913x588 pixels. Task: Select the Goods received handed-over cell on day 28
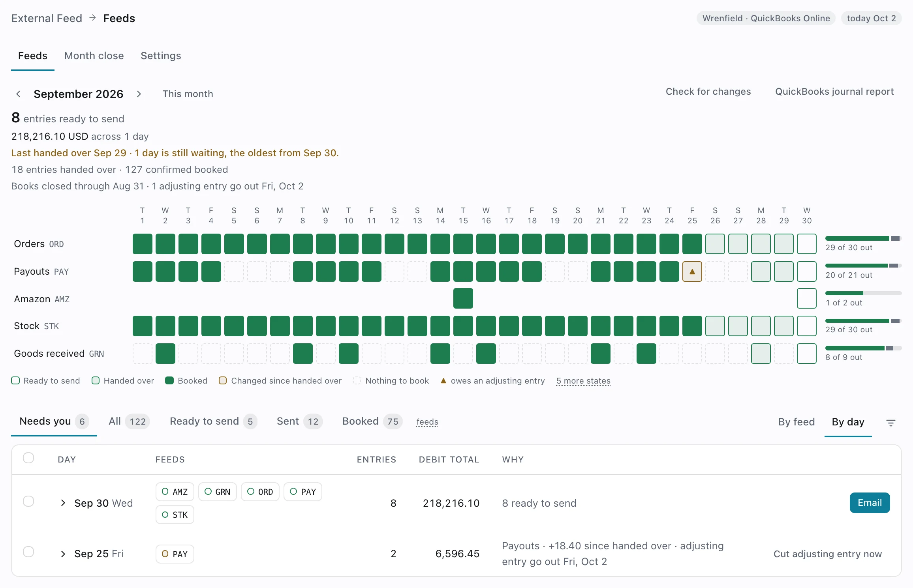tap(761, 354)
